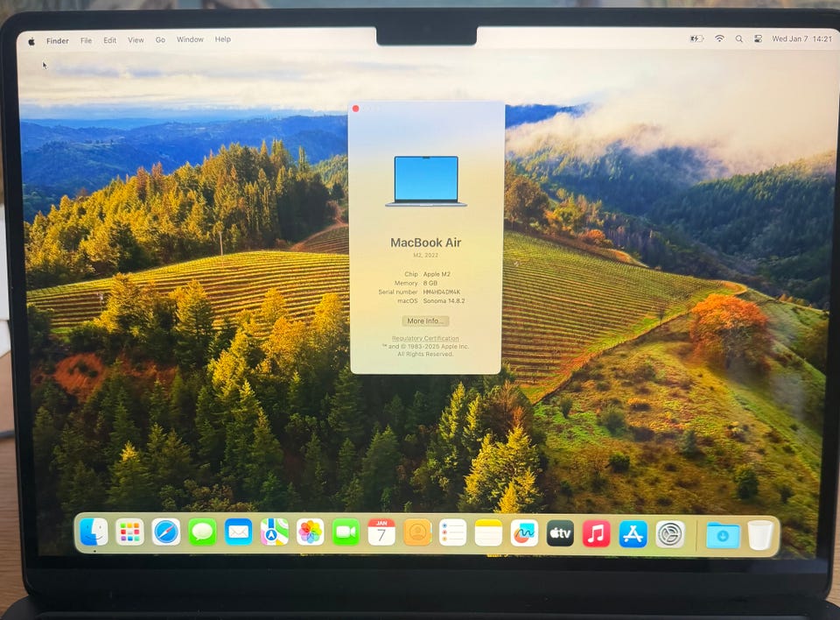Launch Maps from the Dock
The image size is (840, 620).
pyautogui.click(x=274, y=532)
